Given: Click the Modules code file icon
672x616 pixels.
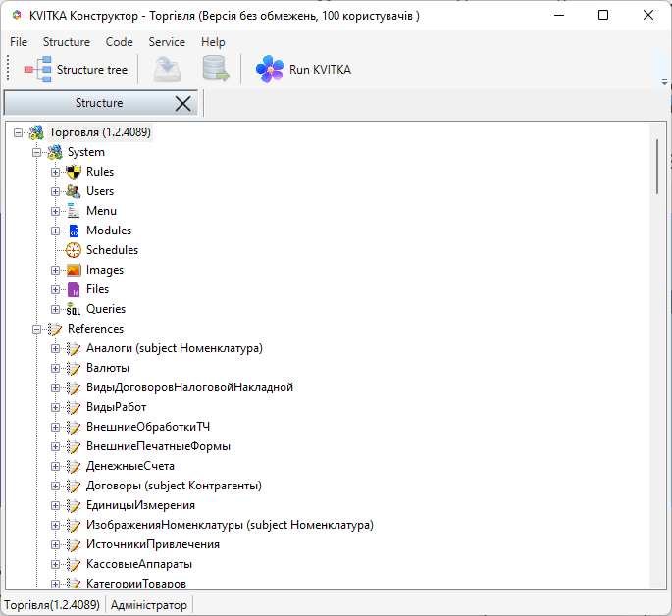Looking at the screenshot, I should (x=74, y=231).
